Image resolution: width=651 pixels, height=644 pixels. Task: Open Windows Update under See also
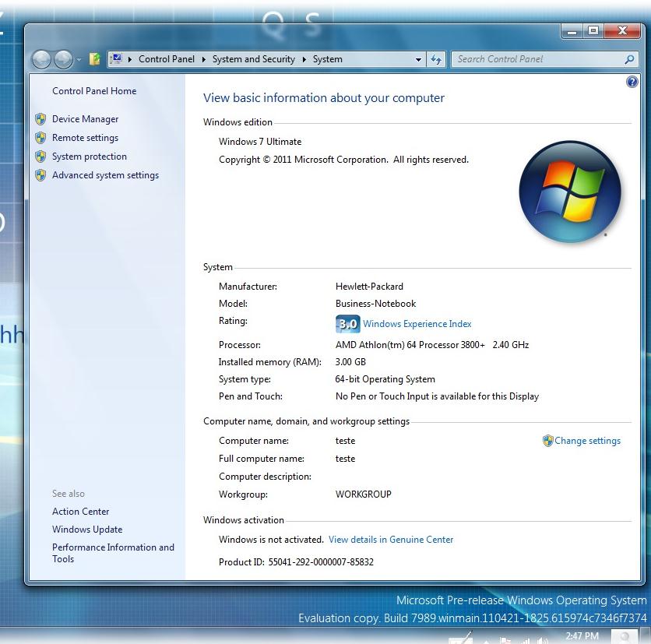click(x=87, y=530)
